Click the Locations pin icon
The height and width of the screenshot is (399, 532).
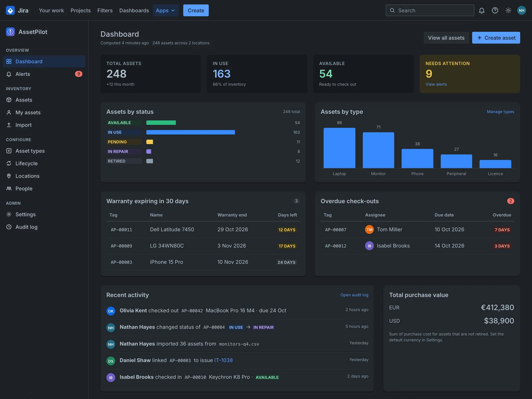pyautogui.click(x=9, y=176)
